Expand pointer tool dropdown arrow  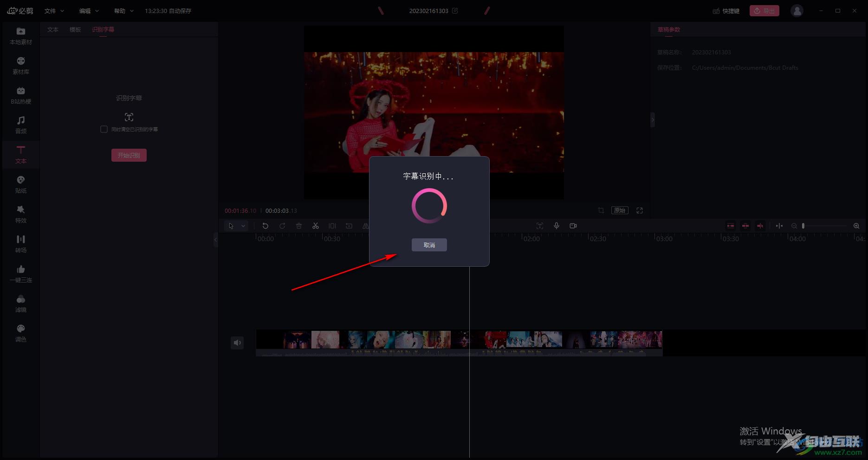[x=243, y=226]
